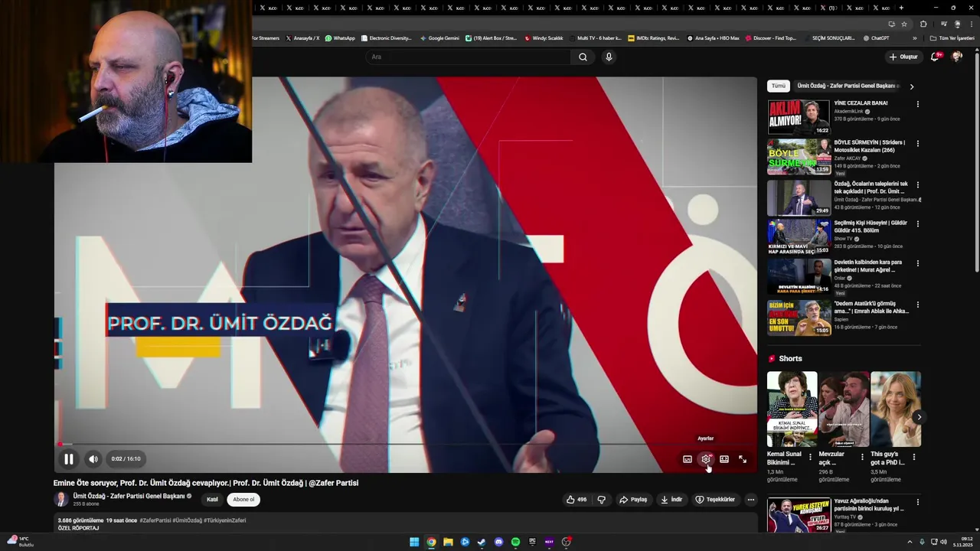This screenshot has width=980, height=551.
Task: Open options for Mevzular açık short
Action: [862, 457]
